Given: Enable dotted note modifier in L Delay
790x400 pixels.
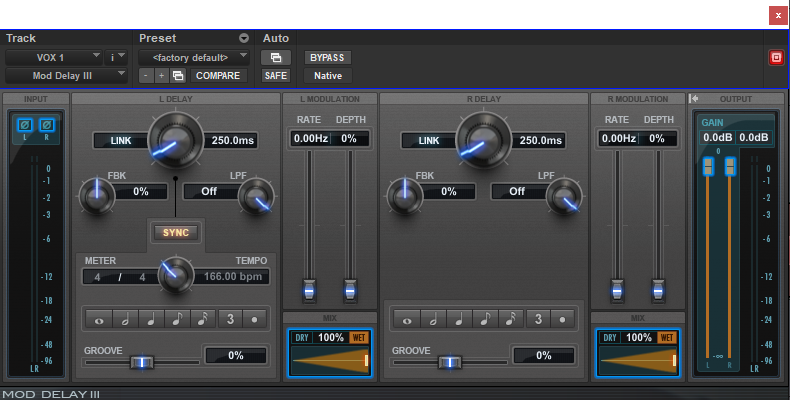Looking at the screenshot, I should pyautogui.click(x=255, y=319).
